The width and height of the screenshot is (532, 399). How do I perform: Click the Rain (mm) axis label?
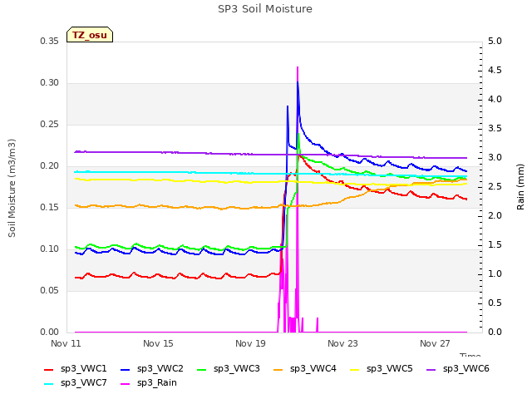pyautogui.click(x=520, y=187)
